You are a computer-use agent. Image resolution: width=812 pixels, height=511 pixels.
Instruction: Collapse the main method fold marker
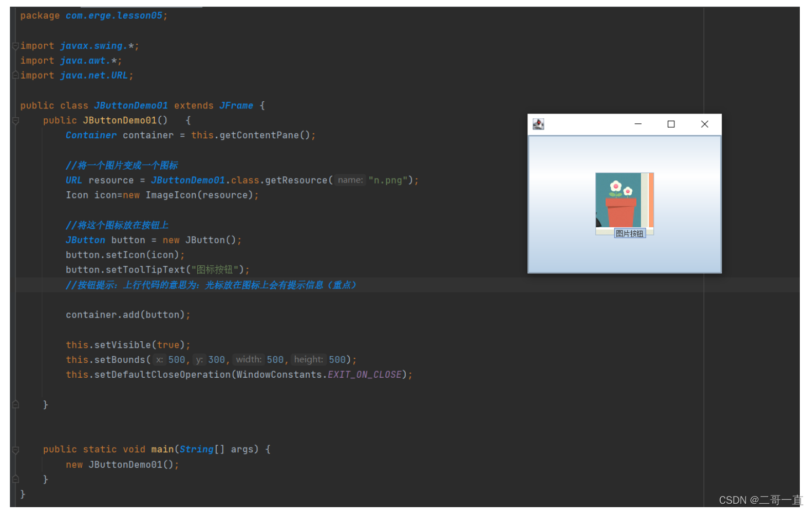point(15,450)
